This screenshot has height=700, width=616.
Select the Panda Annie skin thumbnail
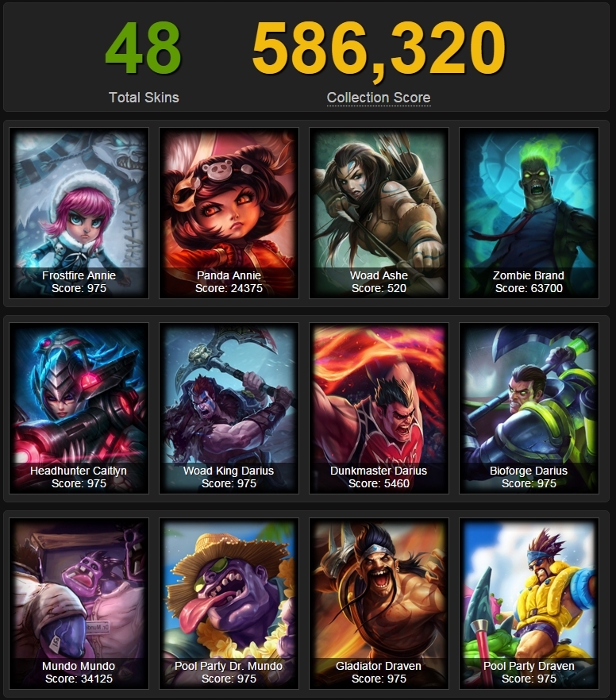pos(229,213)
